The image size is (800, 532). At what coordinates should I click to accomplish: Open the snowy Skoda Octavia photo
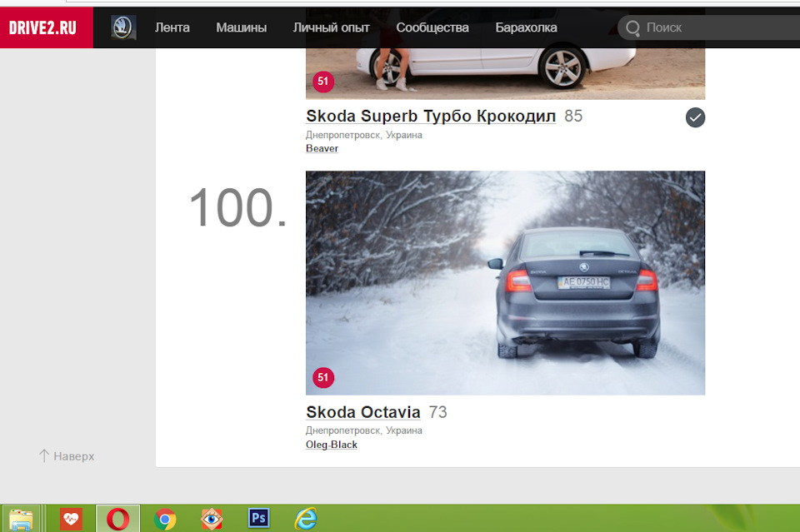[505, 283]
